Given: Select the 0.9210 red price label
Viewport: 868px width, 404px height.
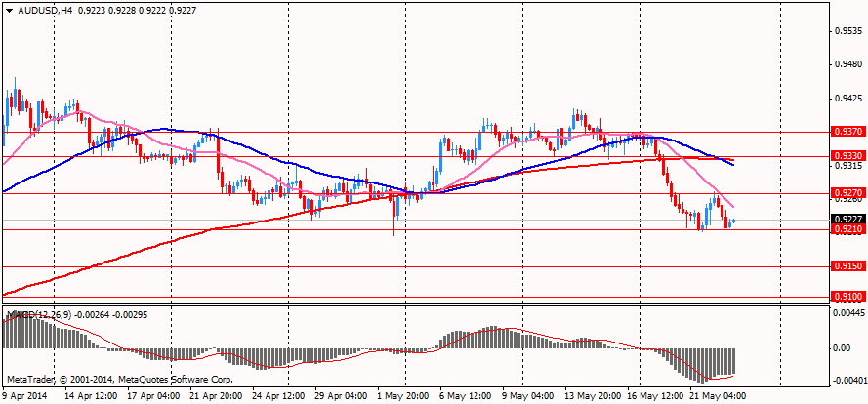Looking at the screenshot, I should coord(848,228).
